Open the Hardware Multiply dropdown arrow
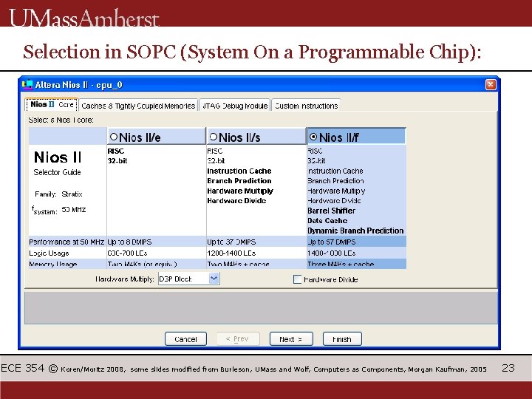 (214, 279)
